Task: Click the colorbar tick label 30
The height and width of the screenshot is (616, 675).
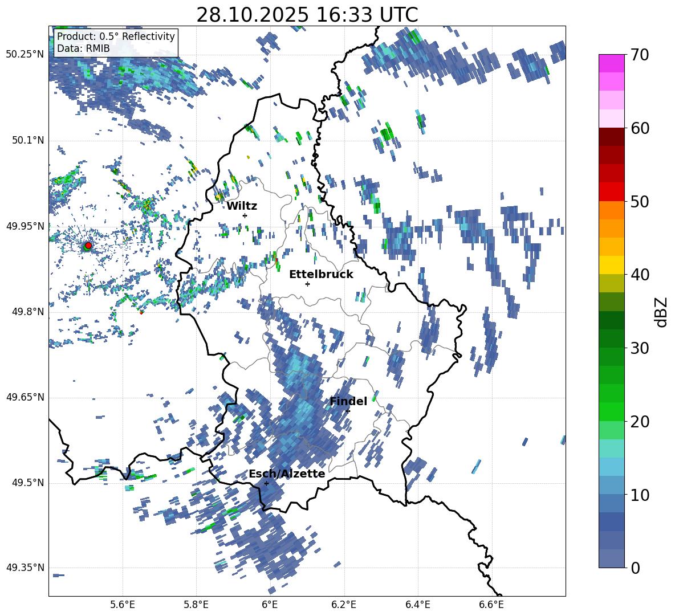Action: (640, 348)
